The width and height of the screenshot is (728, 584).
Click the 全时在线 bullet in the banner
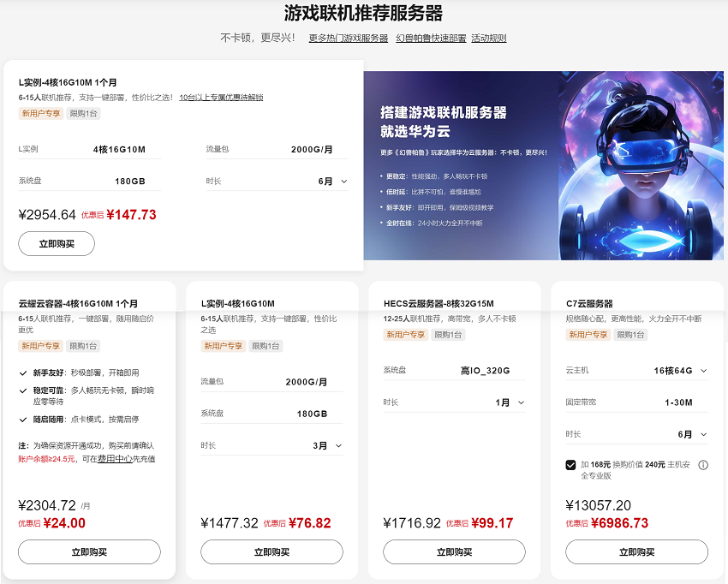point(434,223)
